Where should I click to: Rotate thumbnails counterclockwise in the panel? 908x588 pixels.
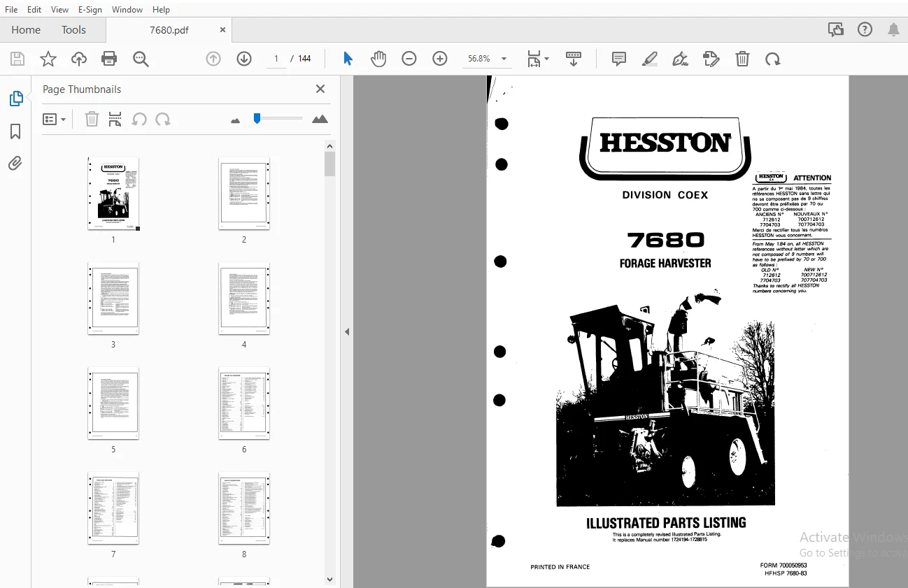(x=139, y=119)
